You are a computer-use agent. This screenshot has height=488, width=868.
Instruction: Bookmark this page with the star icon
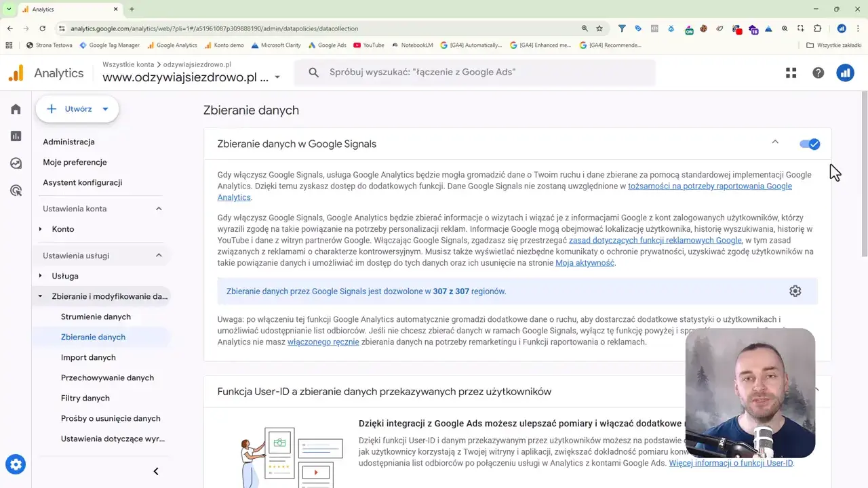coord(599,28)
